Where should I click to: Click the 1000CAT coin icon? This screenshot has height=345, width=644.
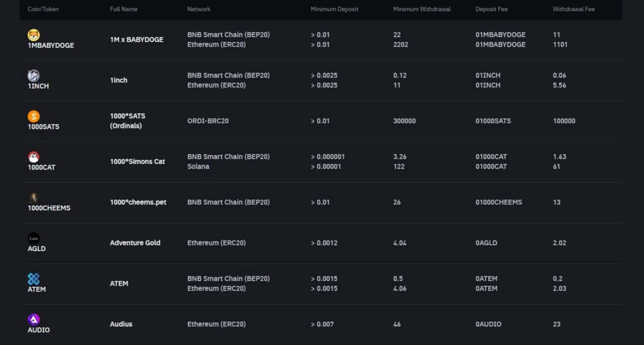(x=34, y=157)
